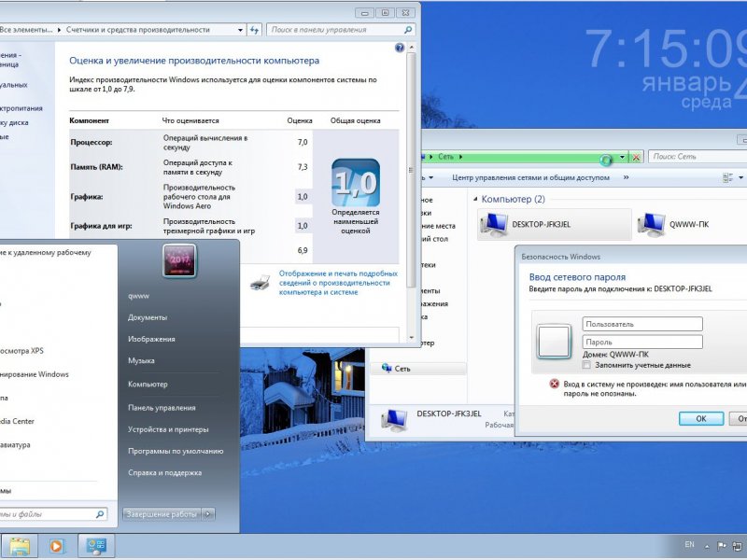Click the red error icon in the dialog
Screen dimensions: 747x560
pos(554,384)
